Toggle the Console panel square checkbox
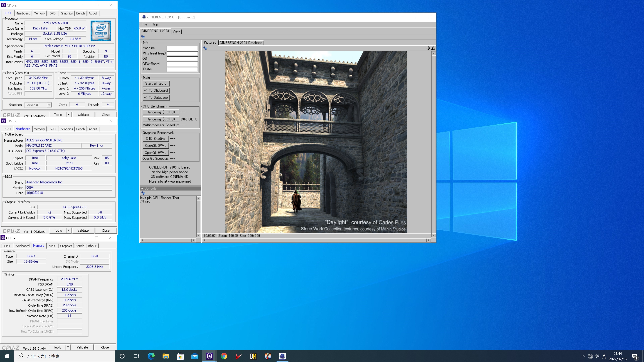This screenshot has width=644, height=362. click(142, 188)
